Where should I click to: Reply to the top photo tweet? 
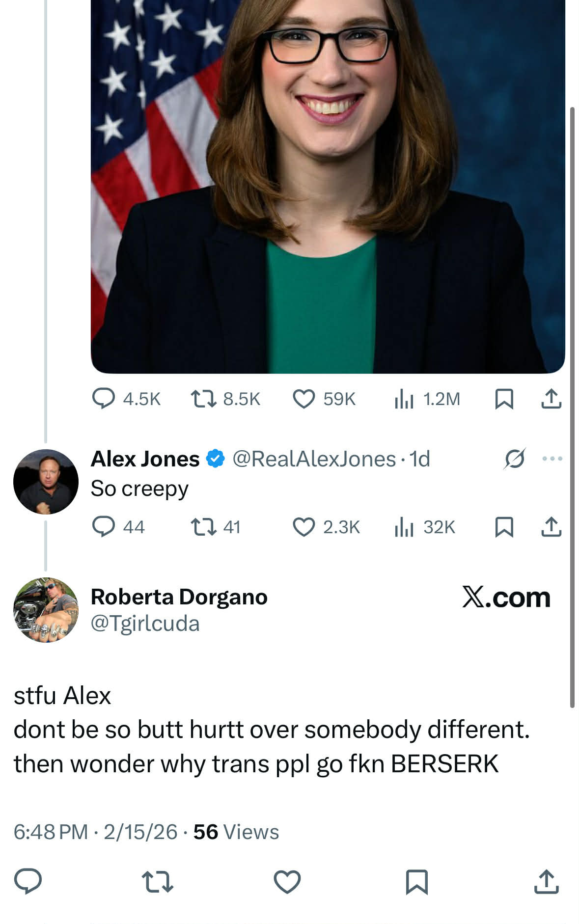[104, 399]
